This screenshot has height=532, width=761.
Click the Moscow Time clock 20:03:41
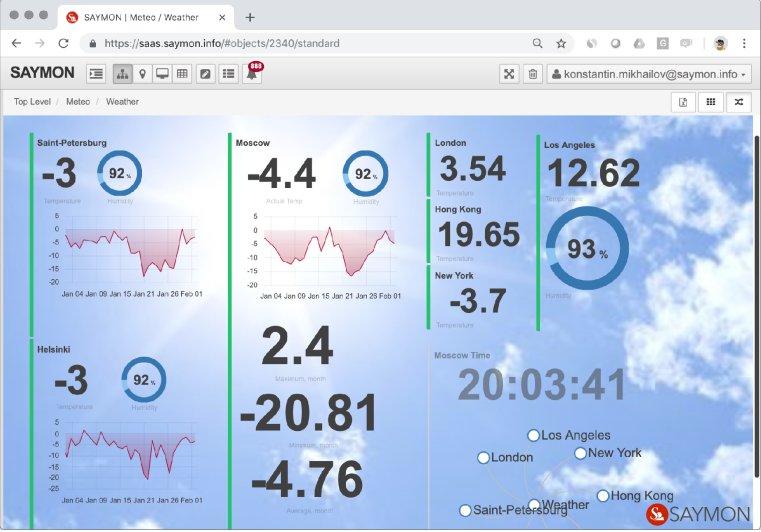tap(542, 384)
